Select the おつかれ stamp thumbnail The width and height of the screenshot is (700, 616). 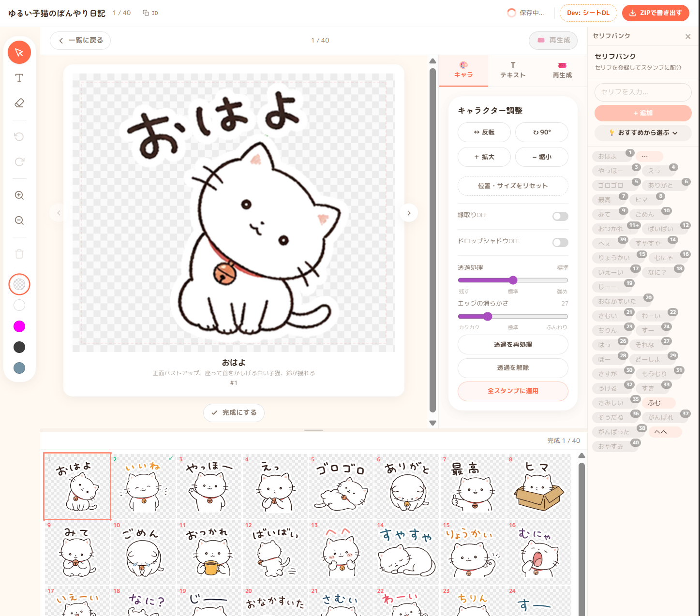(x=209, y=552)
